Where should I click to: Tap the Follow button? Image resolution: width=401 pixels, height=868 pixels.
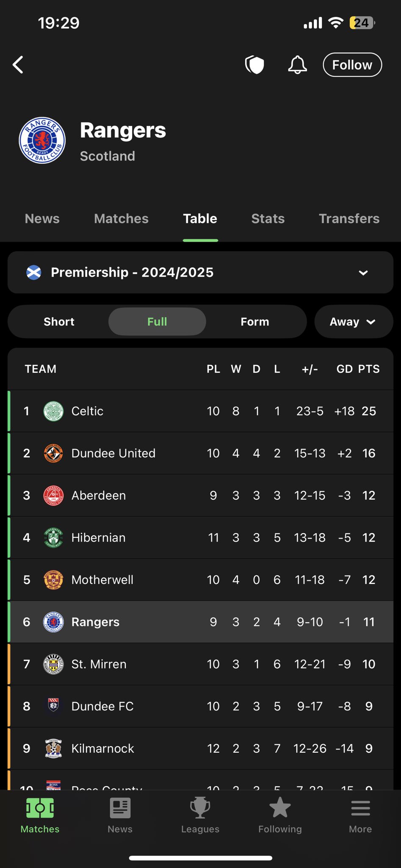click(352, 65)
